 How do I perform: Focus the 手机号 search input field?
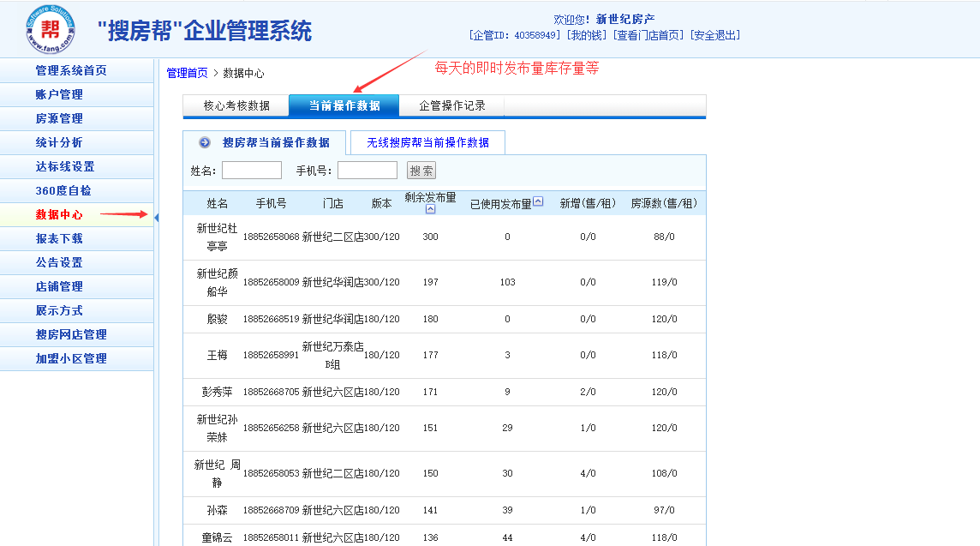(x=367, y=170)
